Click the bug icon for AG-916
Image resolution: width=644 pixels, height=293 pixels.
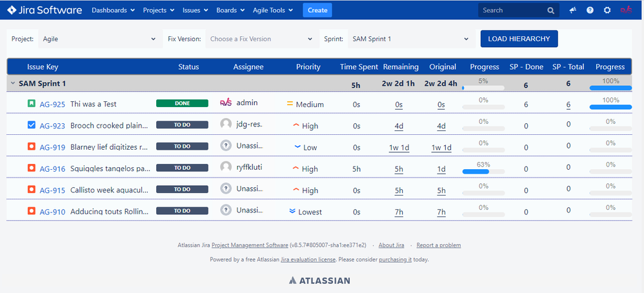(32, 168)
